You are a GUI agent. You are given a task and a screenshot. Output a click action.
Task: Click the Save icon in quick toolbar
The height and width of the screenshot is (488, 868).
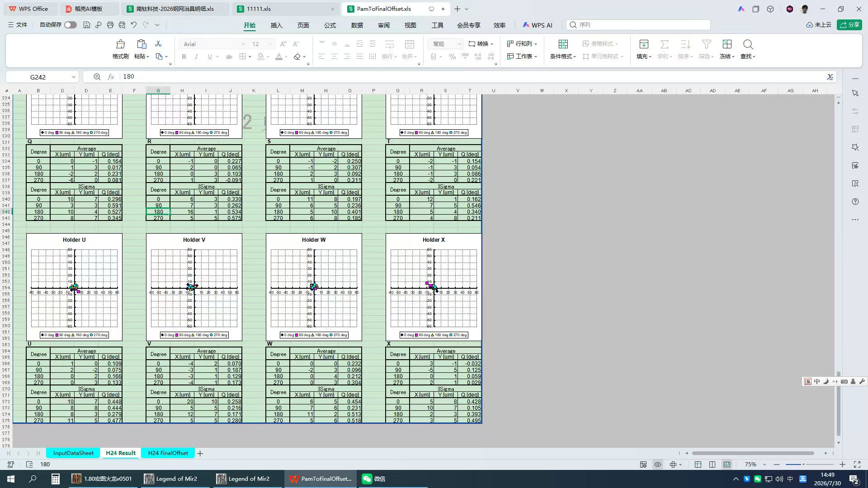click(x=87, y=25)
